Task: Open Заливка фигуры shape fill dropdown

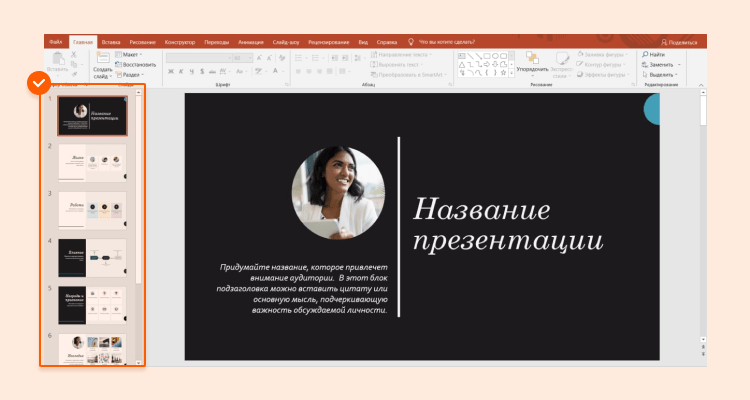Action: point(603,55)
